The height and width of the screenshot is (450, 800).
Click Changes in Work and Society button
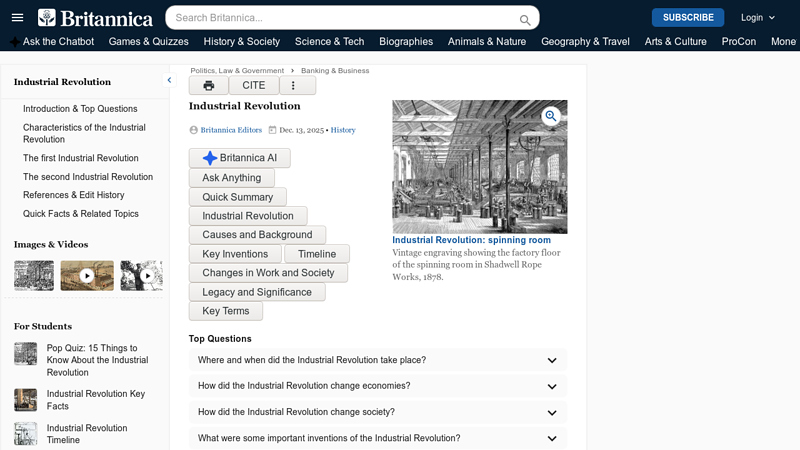point(268,273)
